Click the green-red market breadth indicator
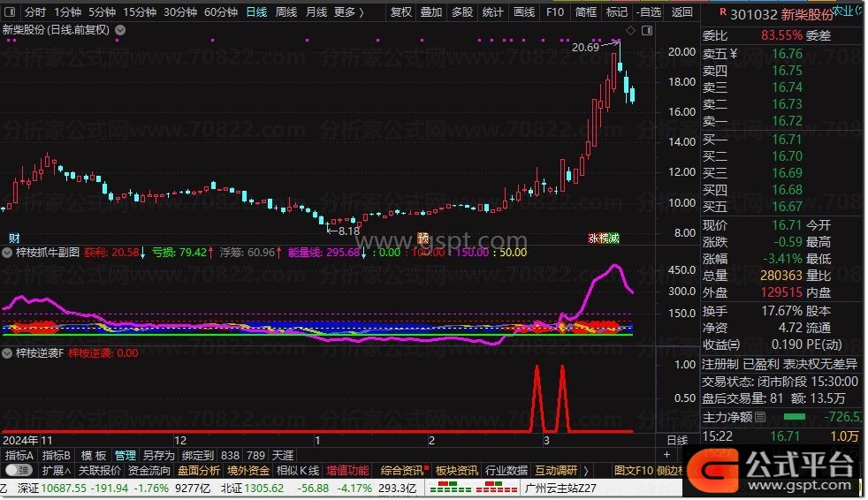The height and width of the screenshot is (500, 868). [x=473, y=488]
